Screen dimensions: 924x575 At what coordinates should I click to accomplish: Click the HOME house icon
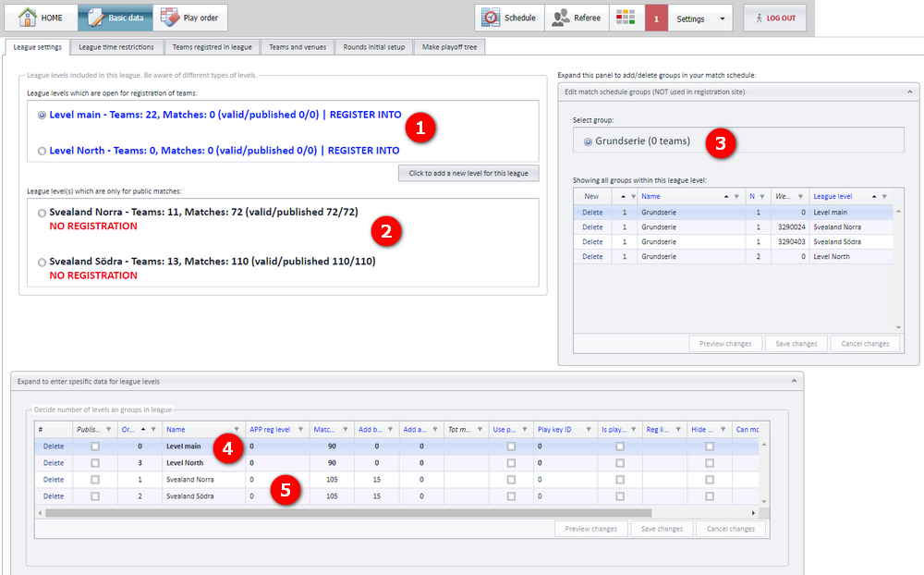tap(27, 18)
